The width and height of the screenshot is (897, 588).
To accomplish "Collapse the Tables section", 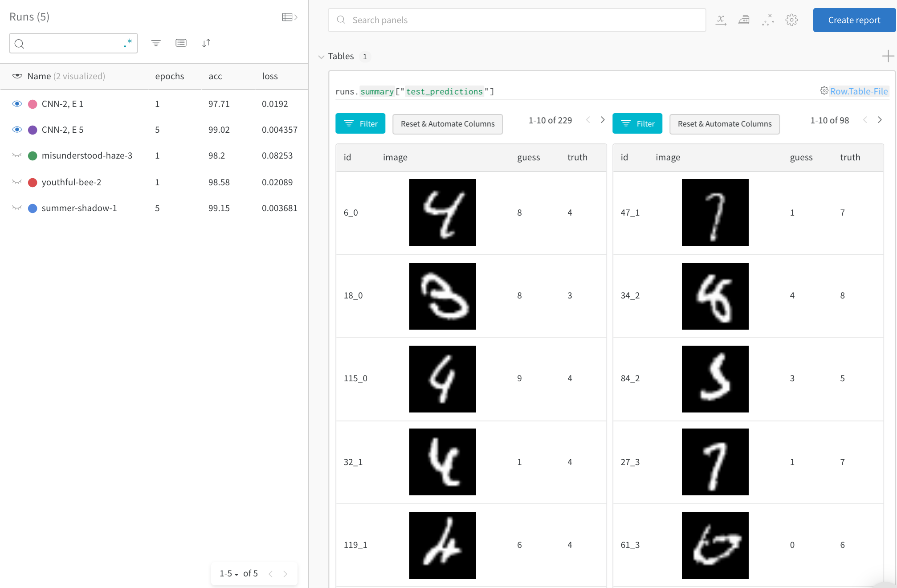I will pyautogui.click(x=321, y=57).
